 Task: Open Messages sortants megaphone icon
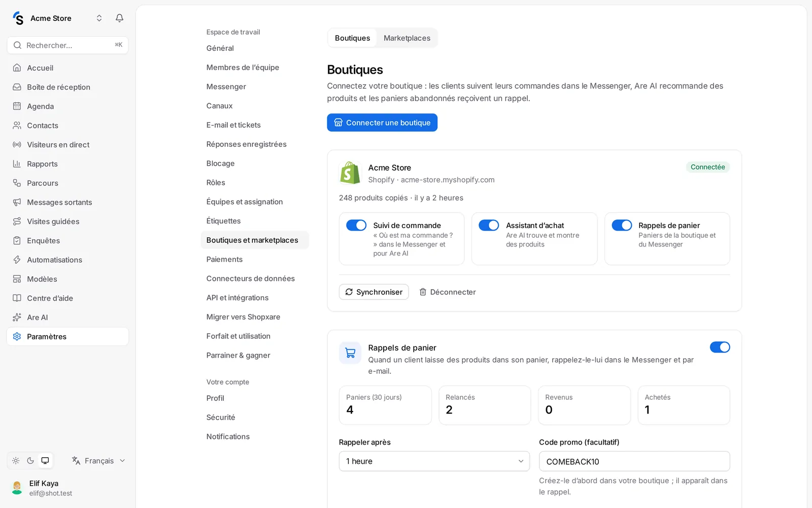tap(17, 202)
